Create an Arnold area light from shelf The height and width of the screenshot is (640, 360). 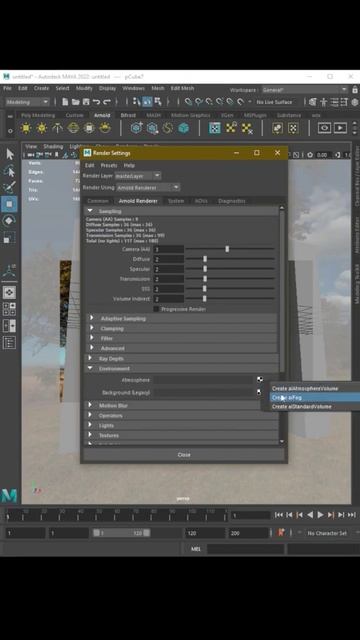(x=26, y=128)
